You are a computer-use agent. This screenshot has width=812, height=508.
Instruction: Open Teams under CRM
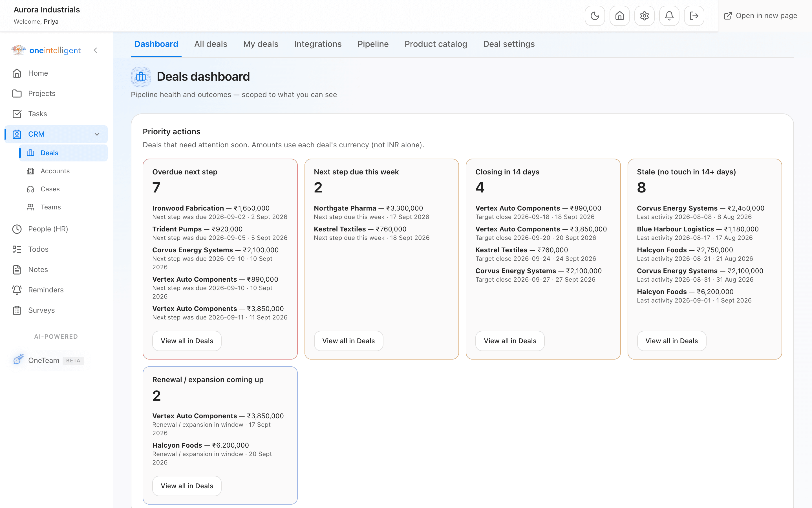coord(63,207)
